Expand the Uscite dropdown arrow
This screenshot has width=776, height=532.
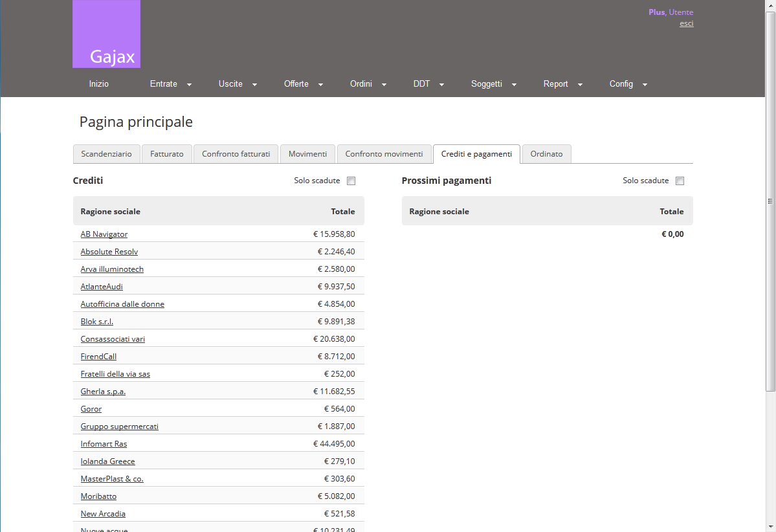[254, 85]
